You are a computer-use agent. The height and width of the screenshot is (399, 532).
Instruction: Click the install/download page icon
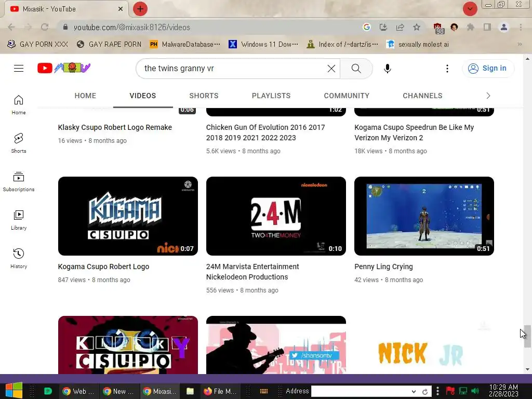click(x=383, y=27)
